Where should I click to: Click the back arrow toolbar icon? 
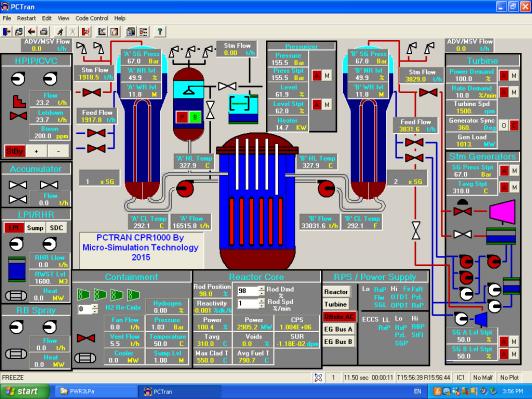[32, 32]
